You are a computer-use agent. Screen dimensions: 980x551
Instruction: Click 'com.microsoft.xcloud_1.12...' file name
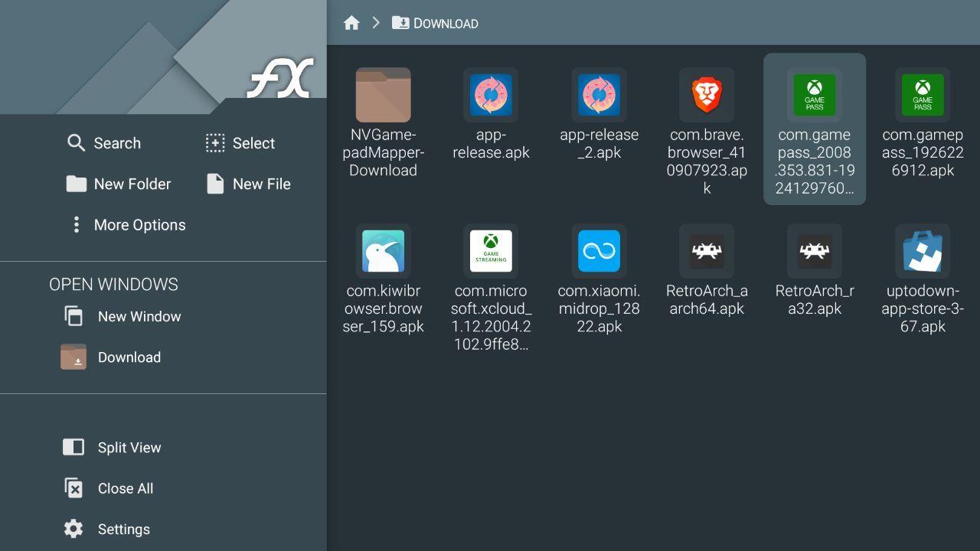(x=491, y=318)
